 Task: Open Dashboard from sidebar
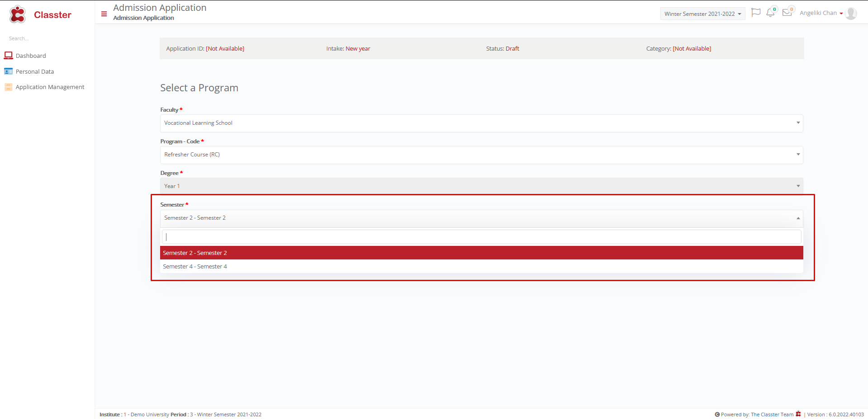point(31,56)
